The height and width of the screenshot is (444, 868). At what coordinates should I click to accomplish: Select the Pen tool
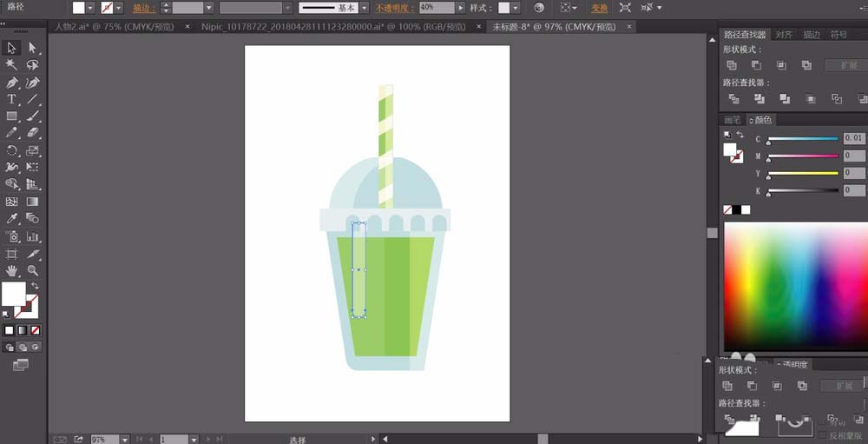[x=11, y=83]
